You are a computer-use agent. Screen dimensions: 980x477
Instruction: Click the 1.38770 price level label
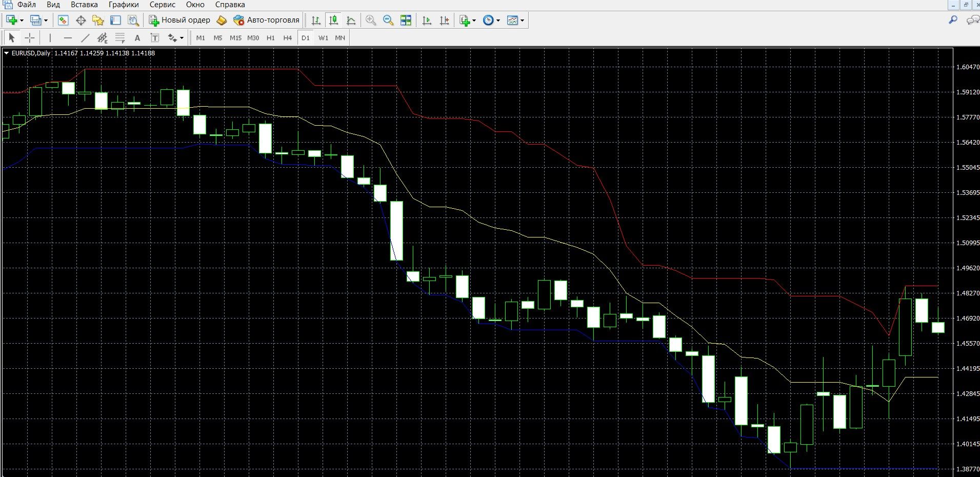point(968,469)
